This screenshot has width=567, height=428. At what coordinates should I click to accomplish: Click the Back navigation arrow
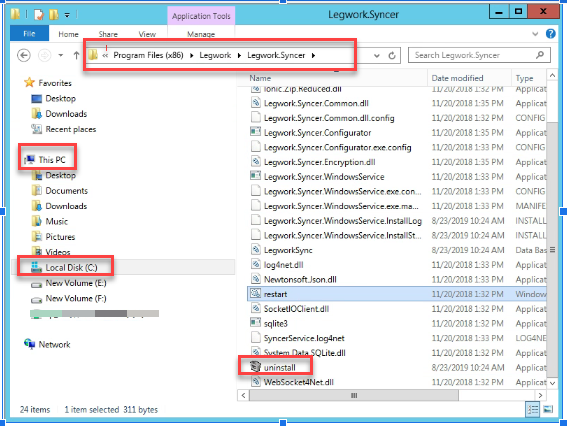pos(24,55)
